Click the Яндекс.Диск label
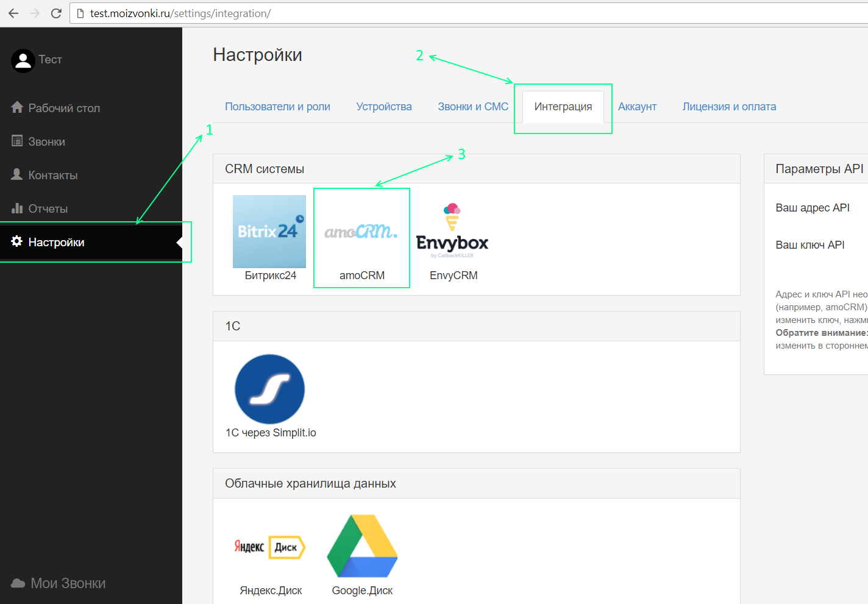This screenshot has width=868, height=604. pos(271,591)
